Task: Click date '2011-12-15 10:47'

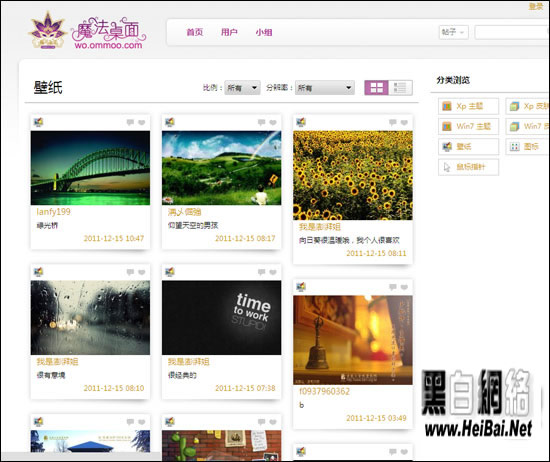Action: point(114,239)
